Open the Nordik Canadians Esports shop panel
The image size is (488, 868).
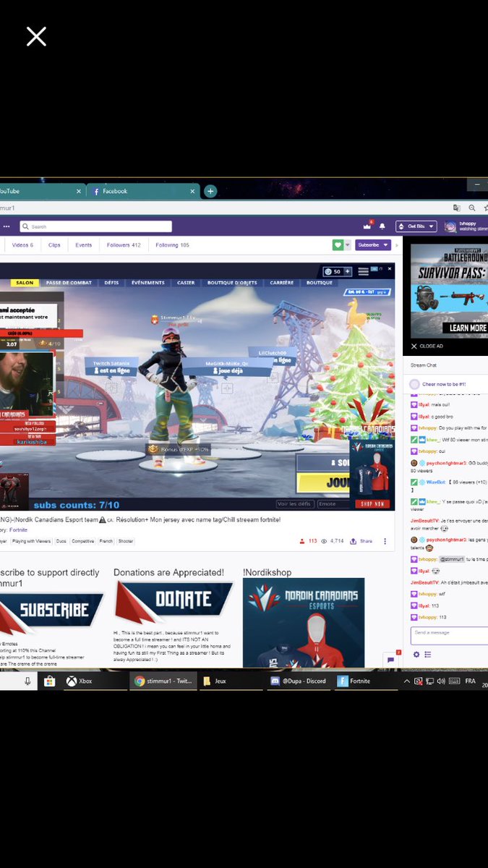coord(304,622)
